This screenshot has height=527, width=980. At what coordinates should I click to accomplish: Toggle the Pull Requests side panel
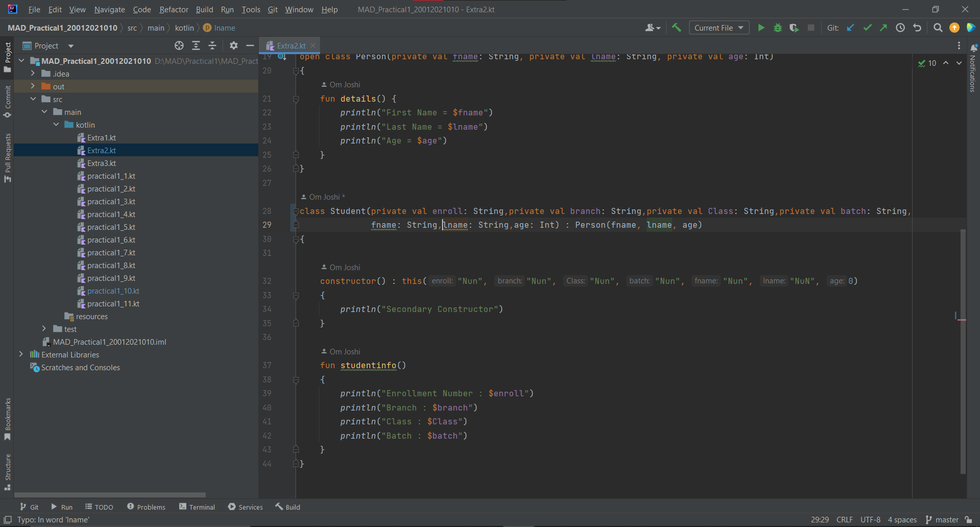[x=7, y=158]
